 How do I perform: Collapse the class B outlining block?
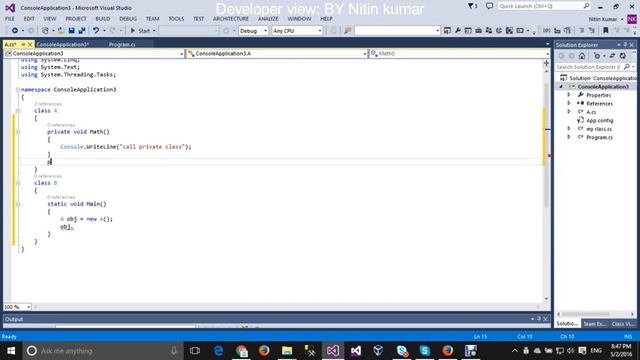(18, 183)
